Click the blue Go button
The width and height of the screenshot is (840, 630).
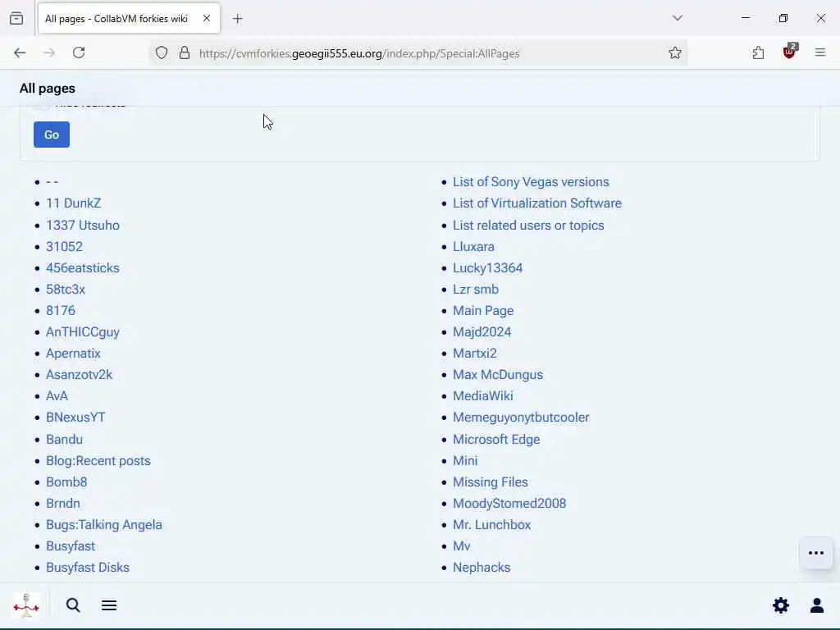click(x=52, y=135)
